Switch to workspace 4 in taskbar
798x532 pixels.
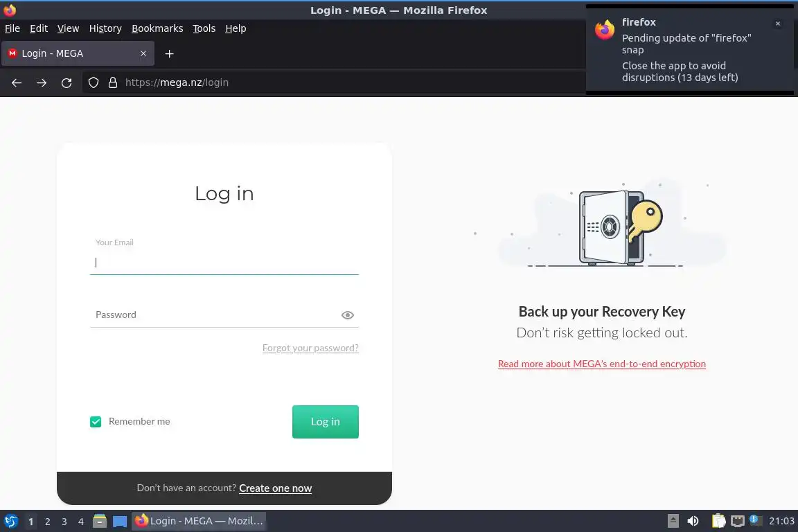[81, 522]
